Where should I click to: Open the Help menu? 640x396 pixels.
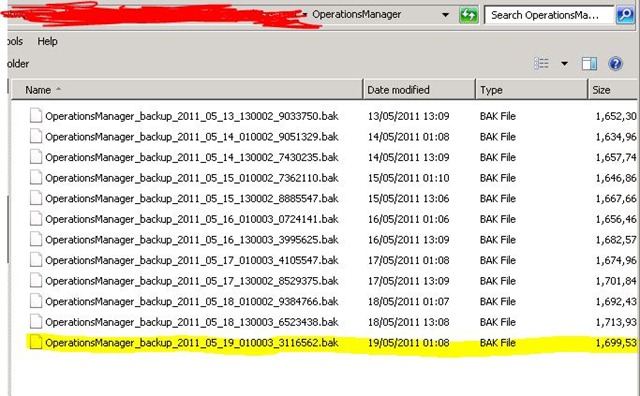pos(47,41)
